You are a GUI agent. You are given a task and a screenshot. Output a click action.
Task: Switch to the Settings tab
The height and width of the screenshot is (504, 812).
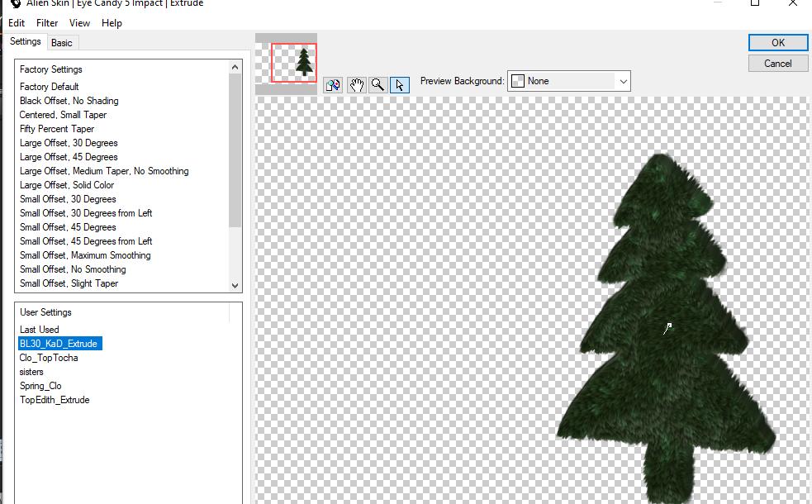(x=26, y=41)
